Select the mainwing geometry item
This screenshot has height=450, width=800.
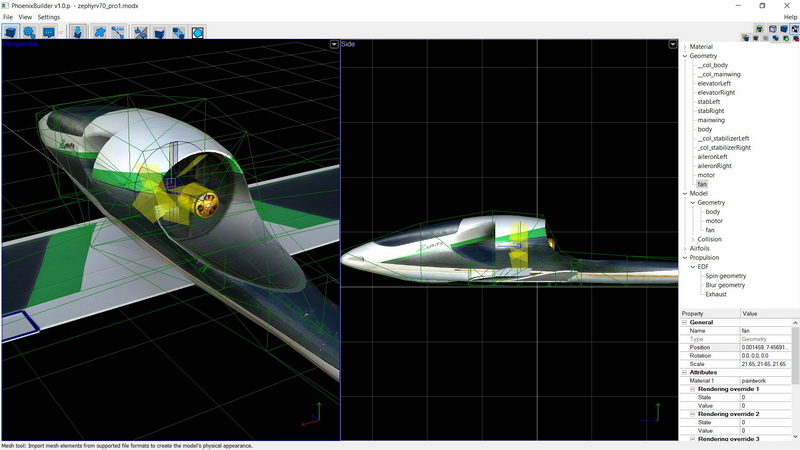[711, 120]
